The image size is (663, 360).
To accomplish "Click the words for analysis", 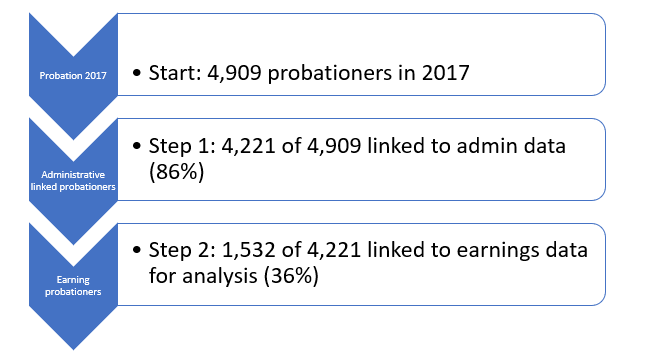I will [203, 276].
